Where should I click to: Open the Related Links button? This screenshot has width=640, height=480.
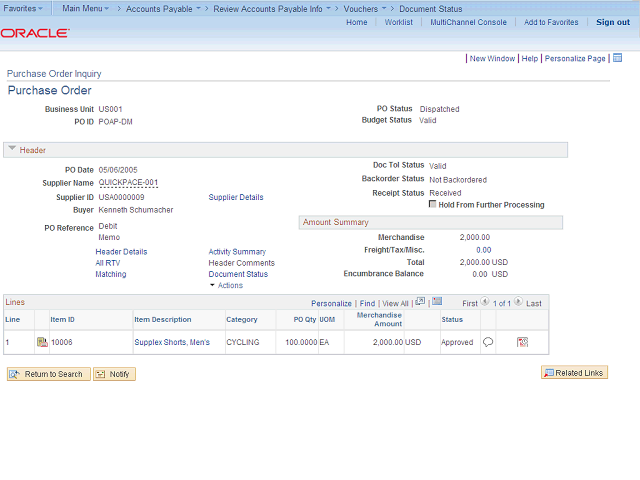574,372
